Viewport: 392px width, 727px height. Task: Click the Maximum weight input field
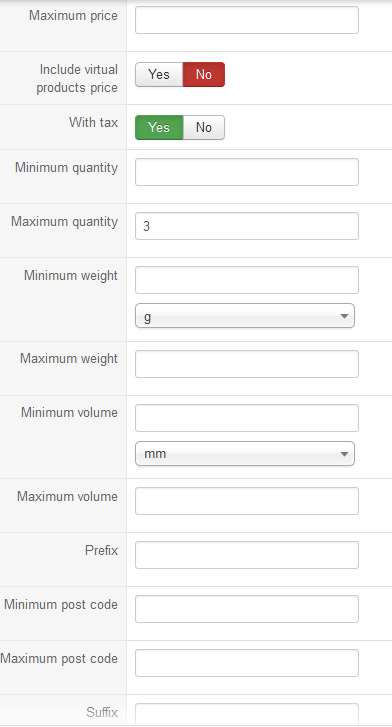247,364
